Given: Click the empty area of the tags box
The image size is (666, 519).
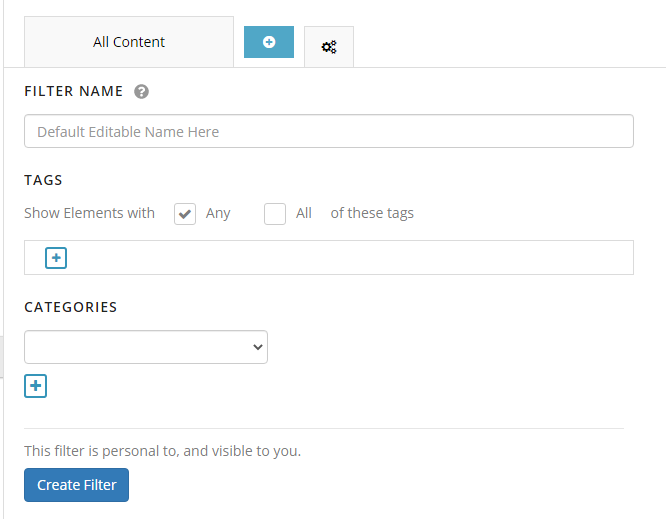Looking at the screenshot, I should click(x=348, y=258).
